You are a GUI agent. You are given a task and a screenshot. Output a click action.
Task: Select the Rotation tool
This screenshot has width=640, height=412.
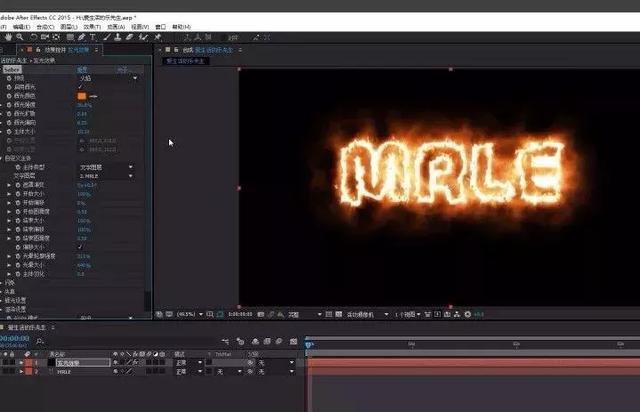33,37
